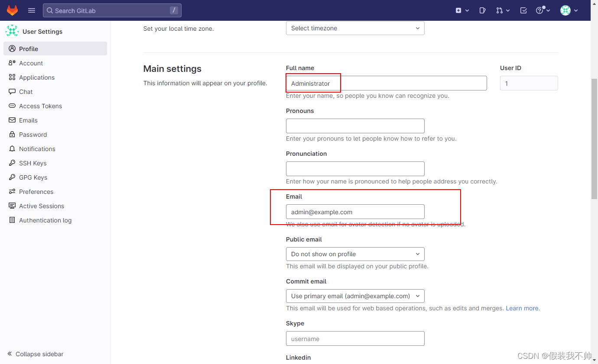Click the Notifications bell icon
598x364 pixels.
pos(12,149)
